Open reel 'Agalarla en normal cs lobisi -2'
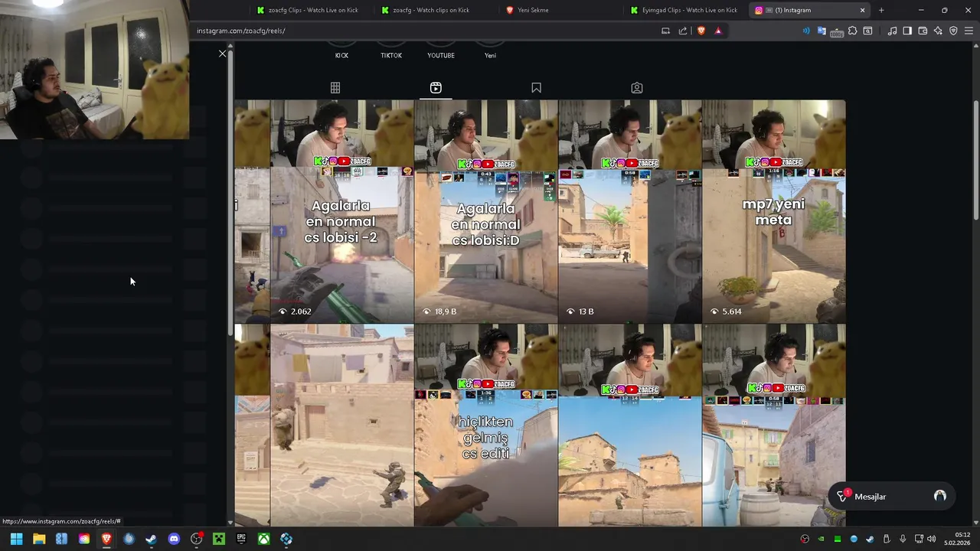This screenshot has height=551, width=980. (341, 211)
